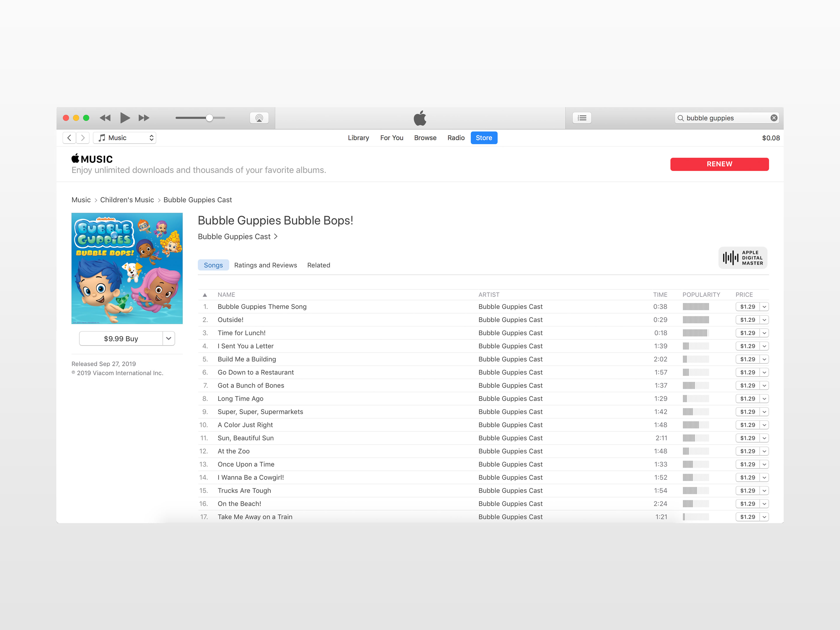The width and height of the screenshot is (840, 630).
Task: Click the rewind previous track icon
Action: coord(105,118)
